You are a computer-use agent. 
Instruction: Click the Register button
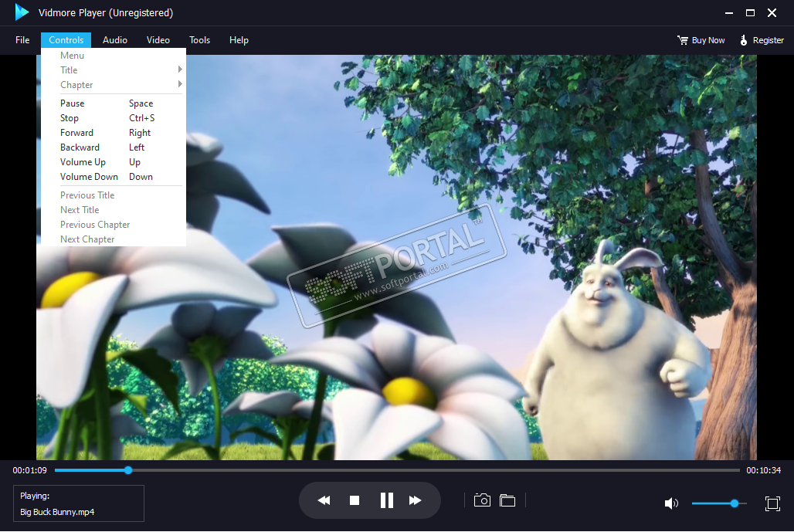coord(762,40)
